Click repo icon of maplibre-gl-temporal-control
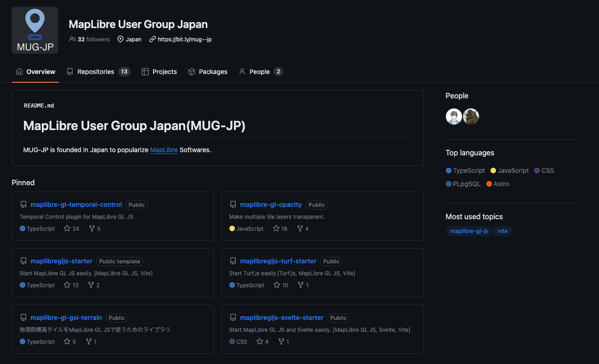Screen dimensions: 599x364 coord(23,205)
